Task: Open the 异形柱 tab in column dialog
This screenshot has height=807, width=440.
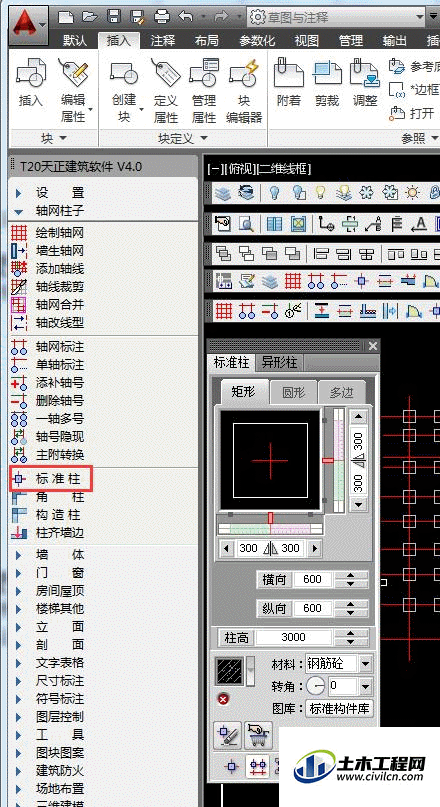Action: pos(279,362)
